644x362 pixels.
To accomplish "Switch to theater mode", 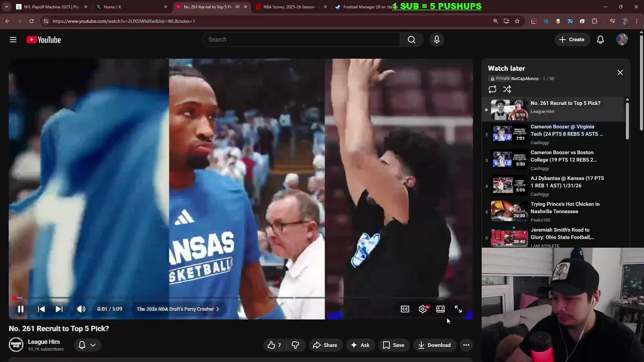I will (x=440, y=309).
